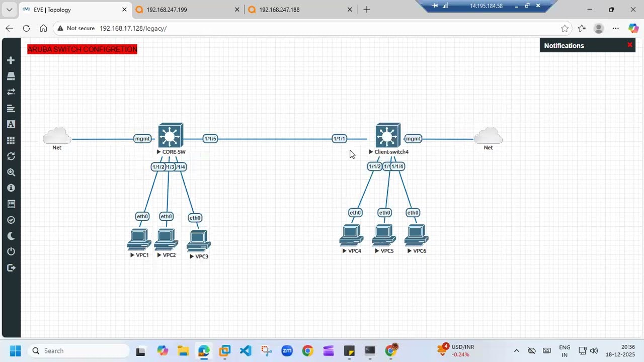Select the VPC6 computer node icon
The height and width of the screenshot is (362, 644).
(416, 235)
